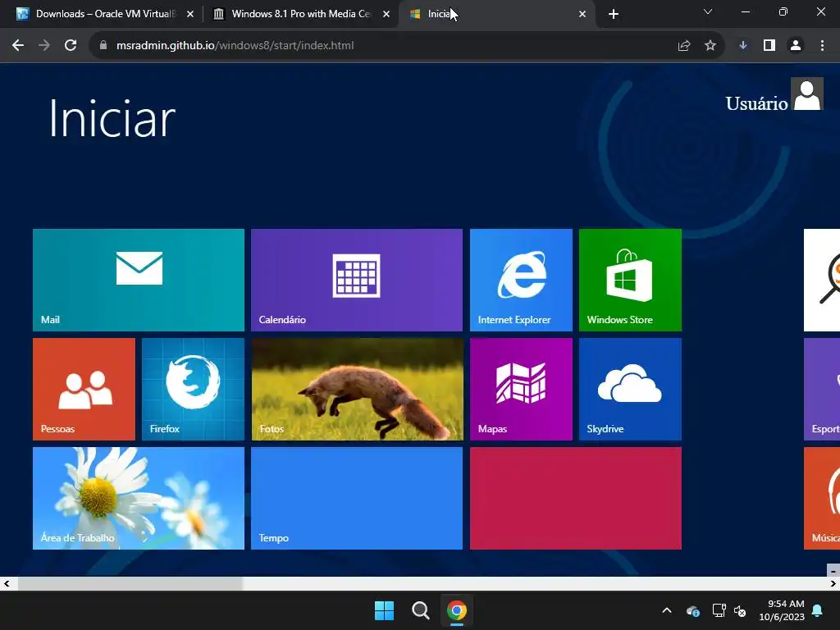Image resolution: width=840 pixels, height=630 pixels.
Task: Click the Iniciar heading text
Action: point(112,118)
